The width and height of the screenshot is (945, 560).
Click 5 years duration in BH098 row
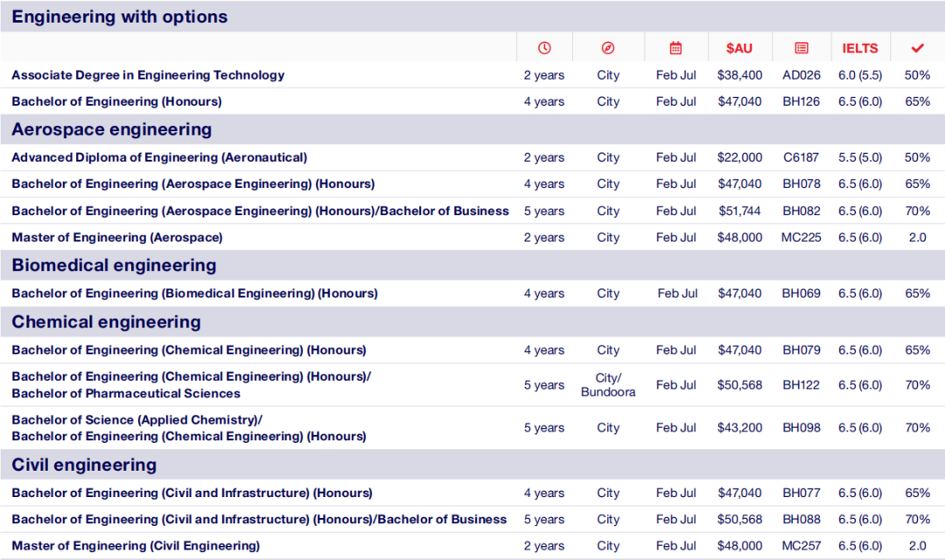(x=544, y=428)
